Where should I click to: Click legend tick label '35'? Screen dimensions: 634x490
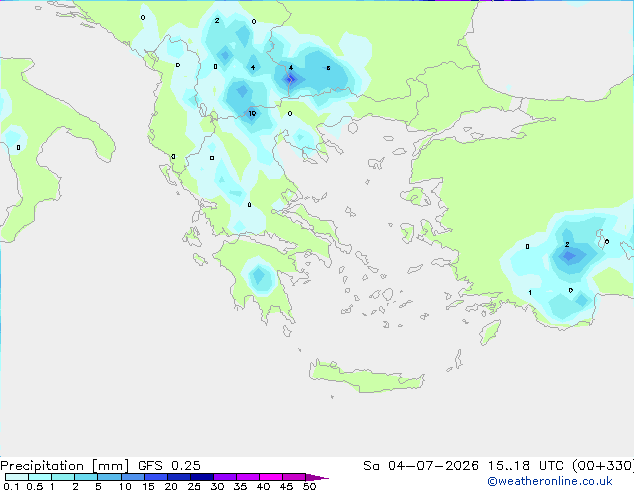coord(240,486)
